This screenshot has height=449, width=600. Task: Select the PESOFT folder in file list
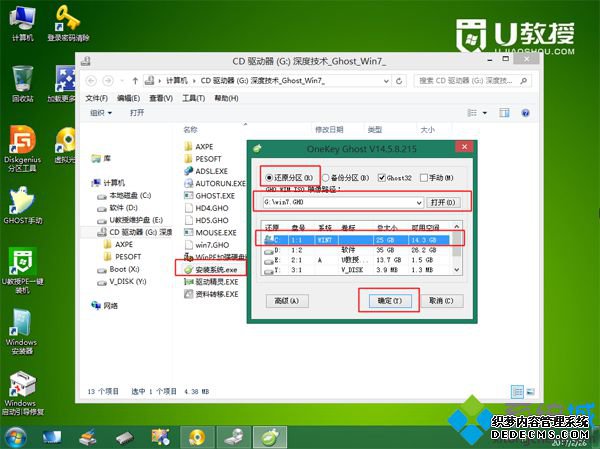[202, 159]
